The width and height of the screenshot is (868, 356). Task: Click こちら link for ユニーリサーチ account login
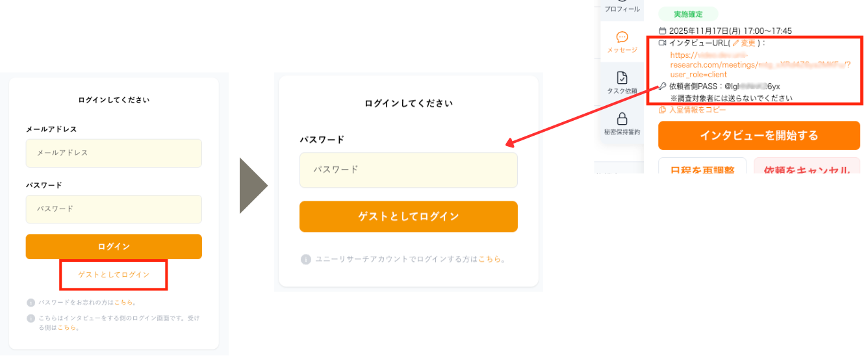coord(489,259)
